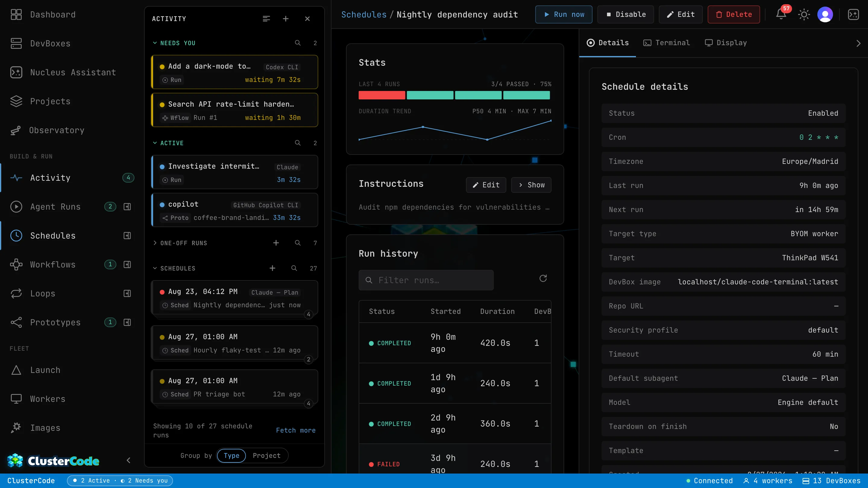Toggle the light/dark theme sun icon
Viewport: 868px width, 488px height.
pos(804,14)
